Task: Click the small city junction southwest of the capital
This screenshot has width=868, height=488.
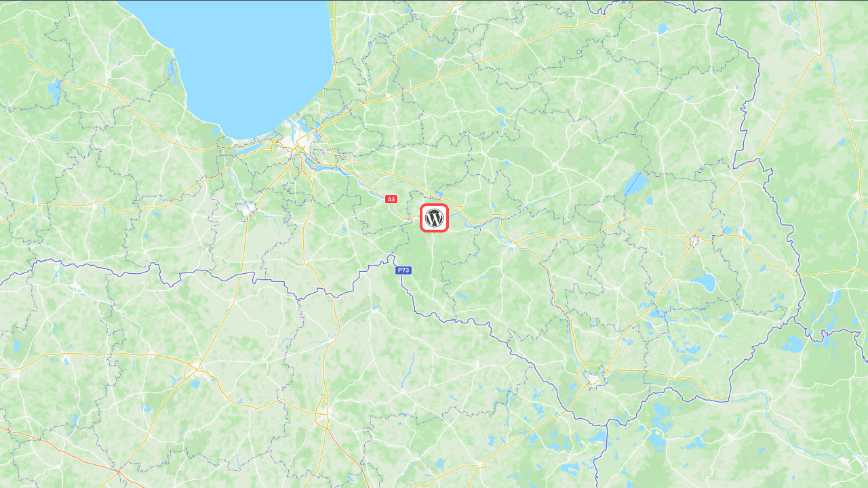Action: [249, 207]
